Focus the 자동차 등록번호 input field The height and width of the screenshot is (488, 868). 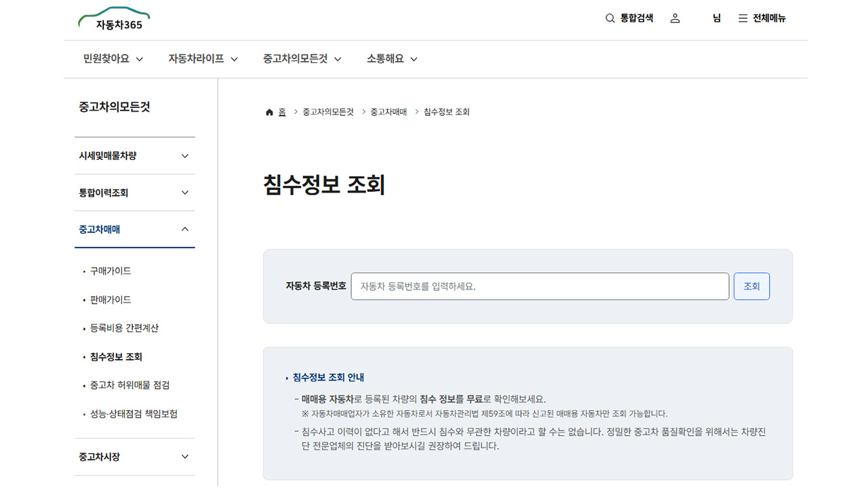pos(540,286)
